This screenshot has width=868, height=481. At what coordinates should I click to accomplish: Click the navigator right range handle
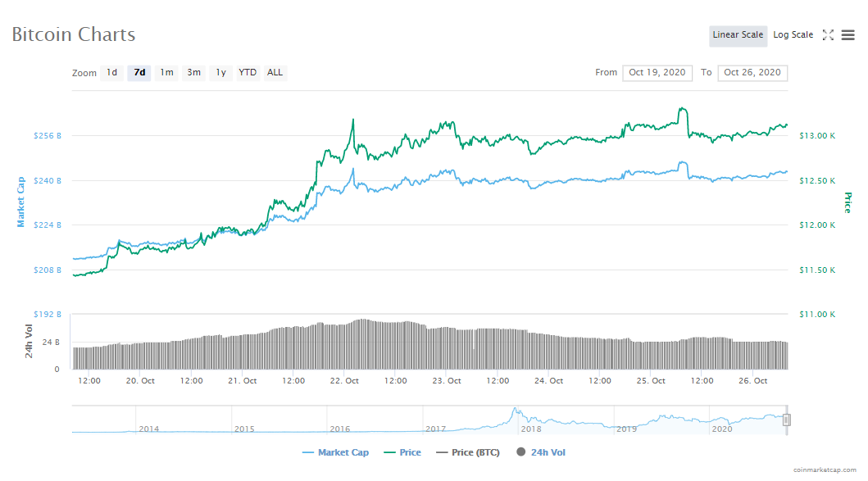pyautogui.click(x=786, y=420)
